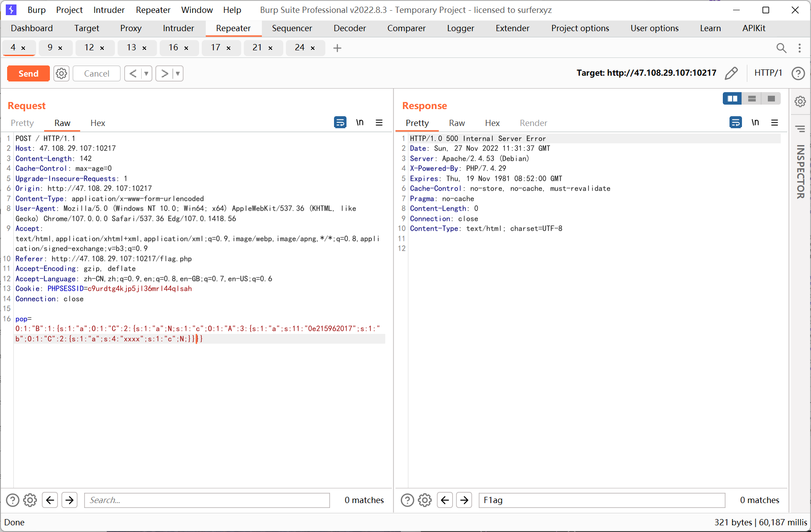Switch to Repeater tab 16

pyautogui.click(x=174, y=47)
